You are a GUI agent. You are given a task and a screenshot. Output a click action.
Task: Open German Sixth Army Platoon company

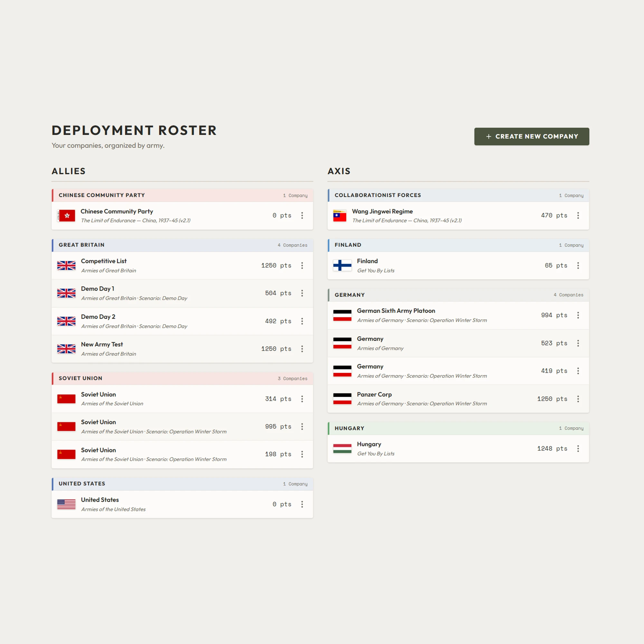coord(458,315)
